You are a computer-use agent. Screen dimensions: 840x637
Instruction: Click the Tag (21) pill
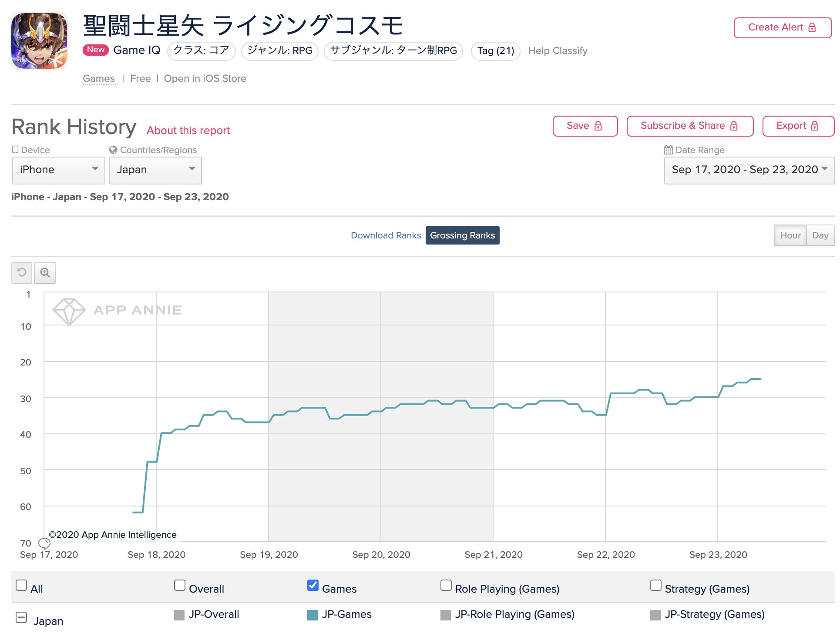pos(496,51)
